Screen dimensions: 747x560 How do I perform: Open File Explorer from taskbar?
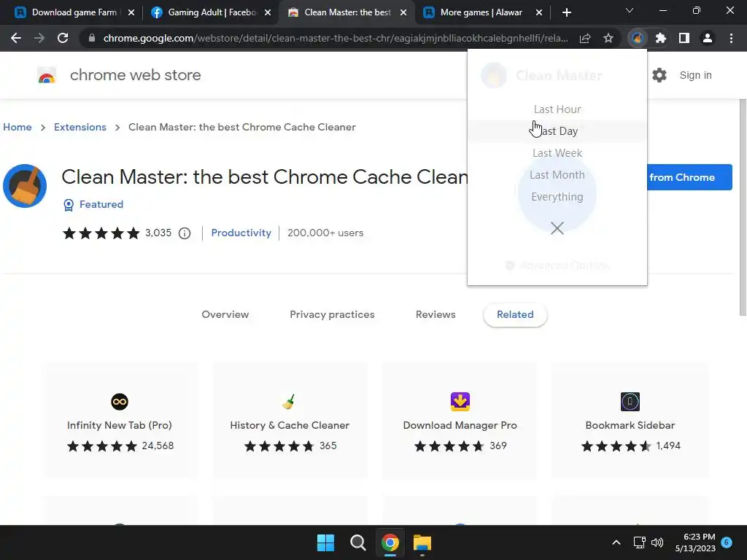click(x=422, y=542)
